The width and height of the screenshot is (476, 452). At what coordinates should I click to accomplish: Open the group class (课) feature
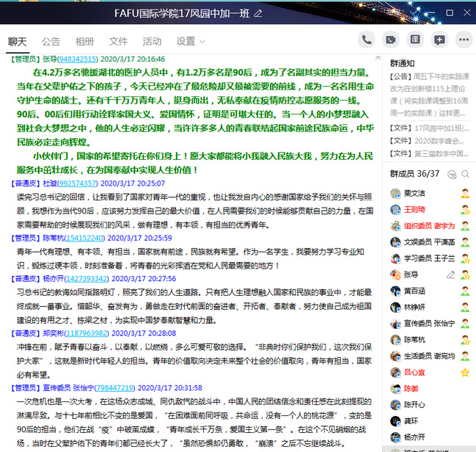click(x=415, y=40)
